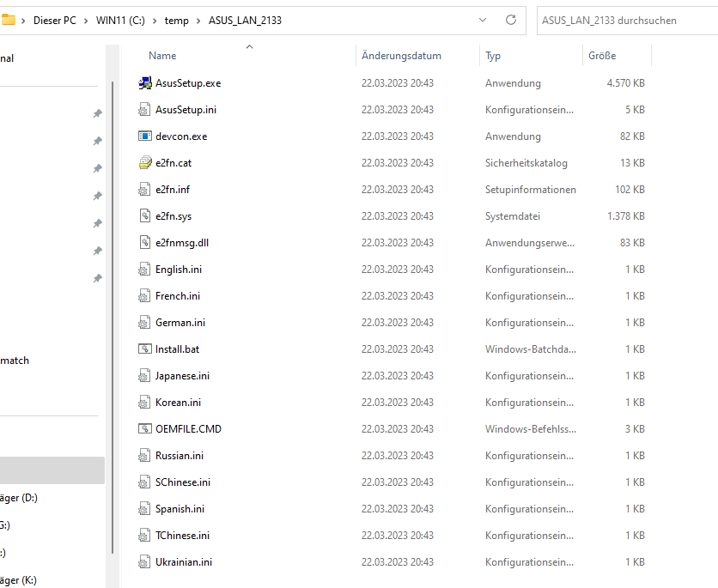
Task: Select the OEMFILE.CMD file name
Action: [188, 428]
